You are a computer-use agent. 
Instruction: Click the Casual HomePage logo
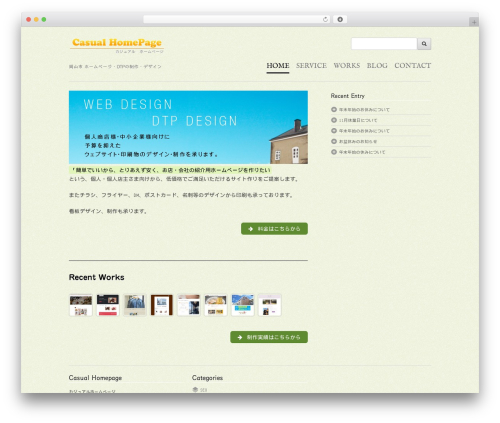pyautogui.click(x=117, y=45)
